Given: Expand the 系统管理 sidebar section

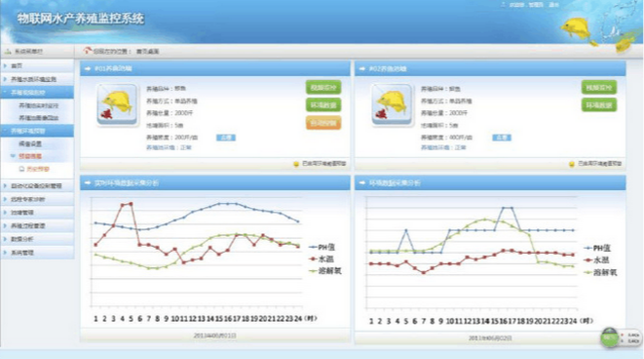Looking at the screenshot, I should pos(37,253).
